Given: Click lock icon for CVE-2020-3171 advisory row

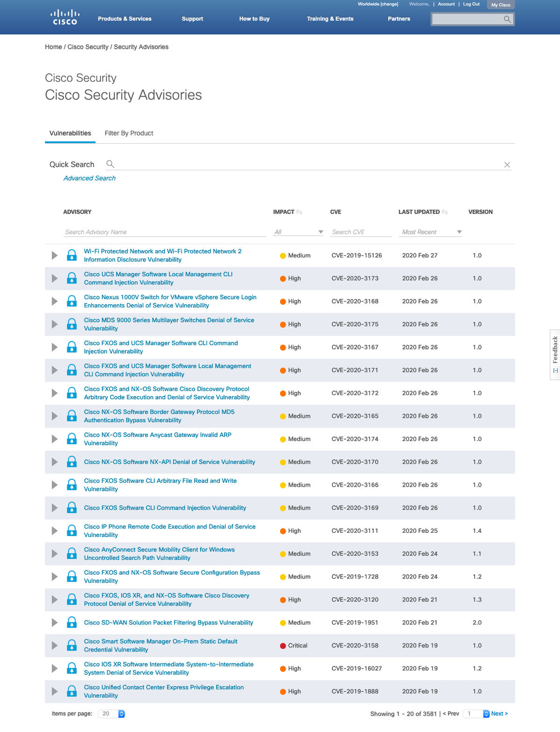Looking at the screenshot, I should [72, 370].
